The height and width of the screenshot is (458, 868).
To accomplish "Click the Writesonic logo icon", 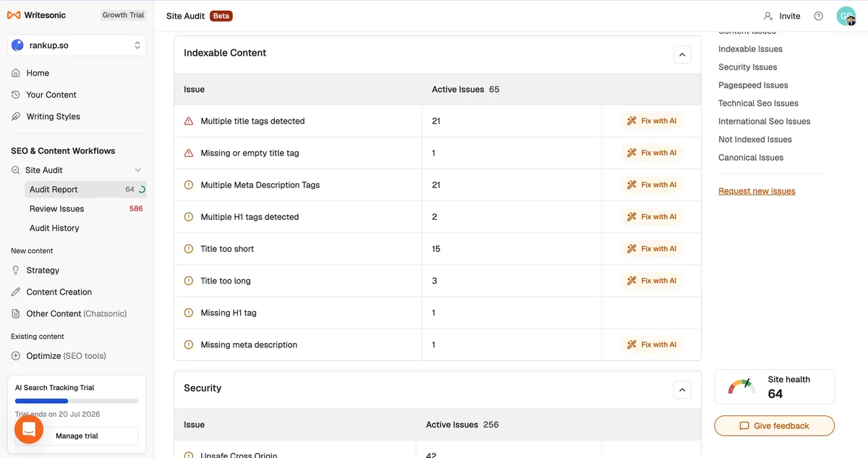I will (14, 15).
